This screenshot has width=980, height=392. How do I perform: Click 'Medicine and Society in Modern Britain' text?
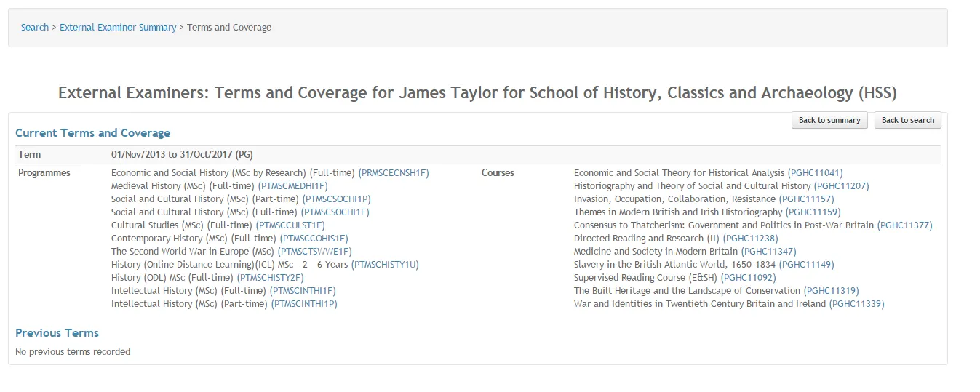(x=656, y=252)
